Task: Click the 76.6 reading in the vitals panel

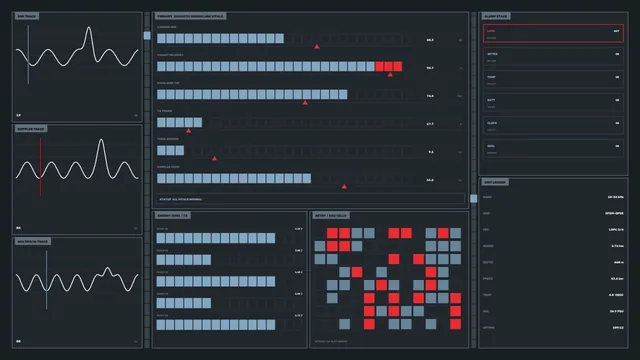Action: (x=430, y=96)
